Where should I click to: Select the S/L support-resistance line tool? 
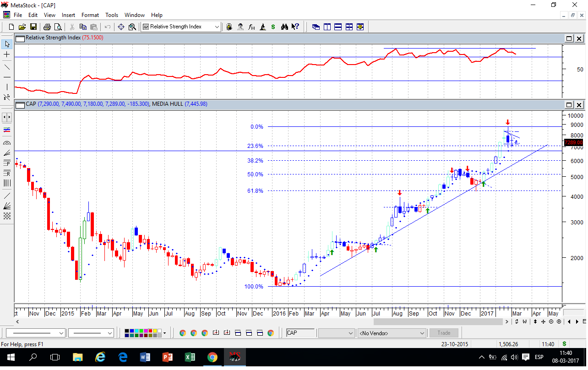[7, 97]
